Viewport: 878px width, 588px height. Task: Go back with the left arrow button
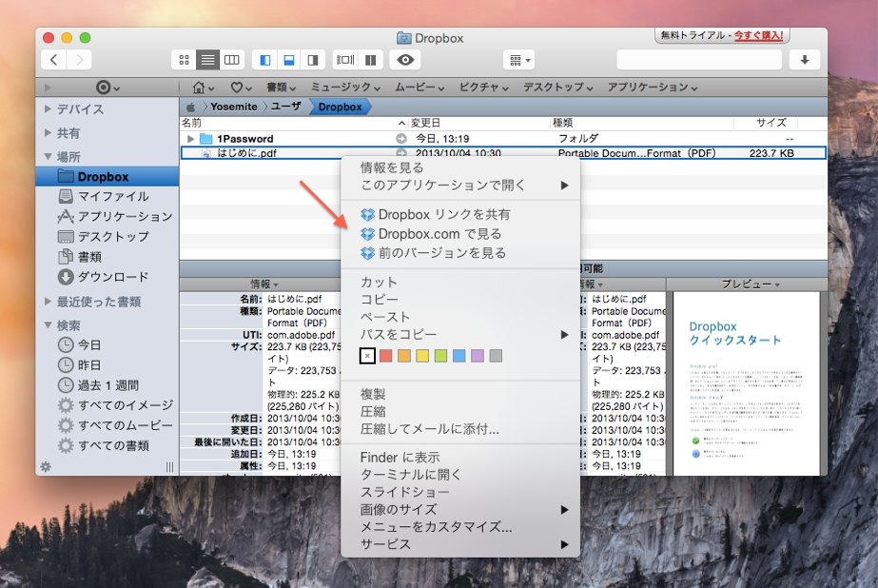pyautogui.click(x=54, y=60)
